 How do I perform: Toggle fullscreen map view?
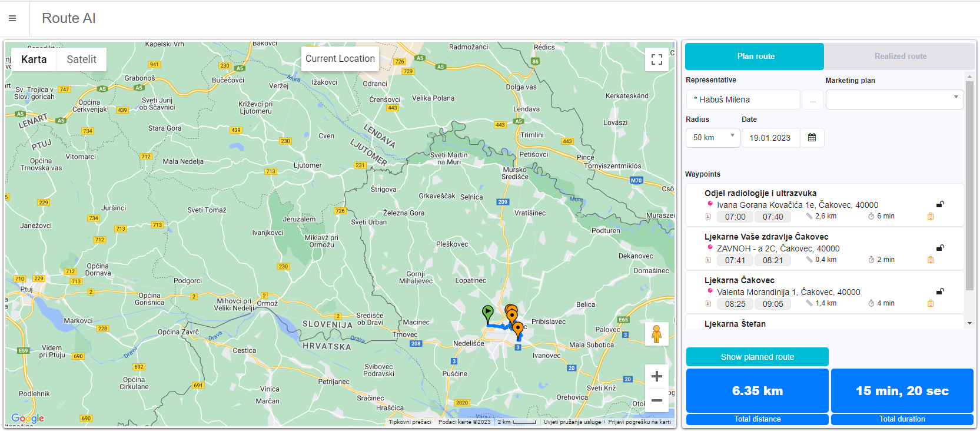coord(657,59)
